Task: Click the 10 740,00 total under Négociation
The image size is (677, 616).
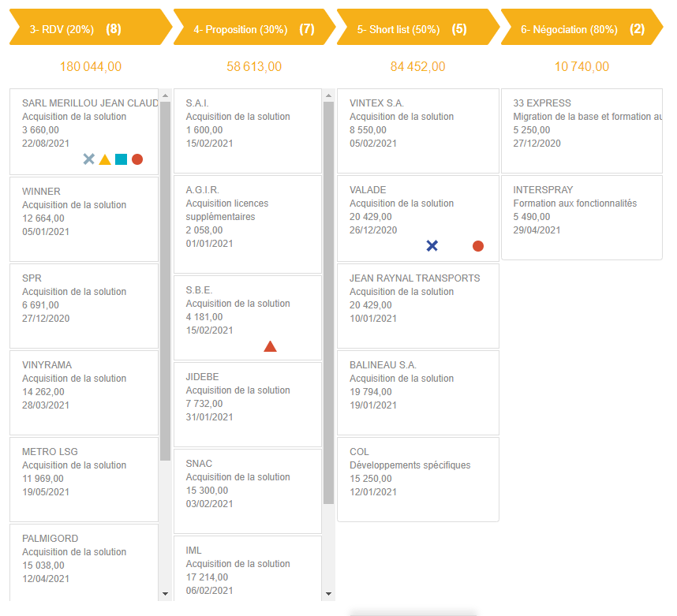Action: (582, 66)
